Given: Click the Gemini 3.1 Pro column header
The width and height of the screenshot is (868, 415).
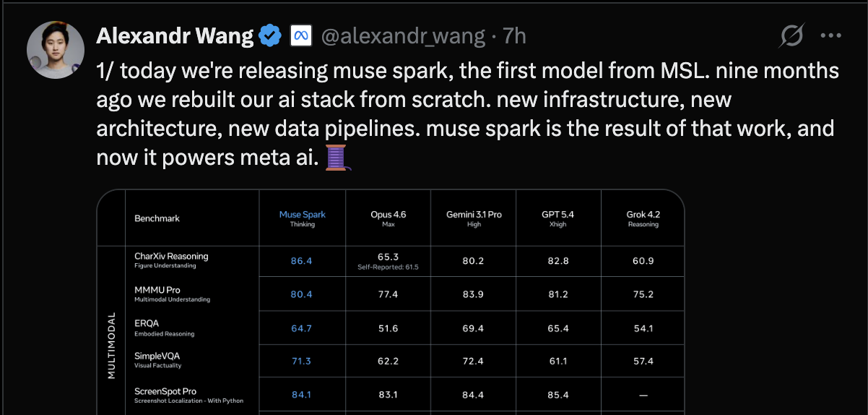Looking at the screenshot, I should (x=474, y=218).
